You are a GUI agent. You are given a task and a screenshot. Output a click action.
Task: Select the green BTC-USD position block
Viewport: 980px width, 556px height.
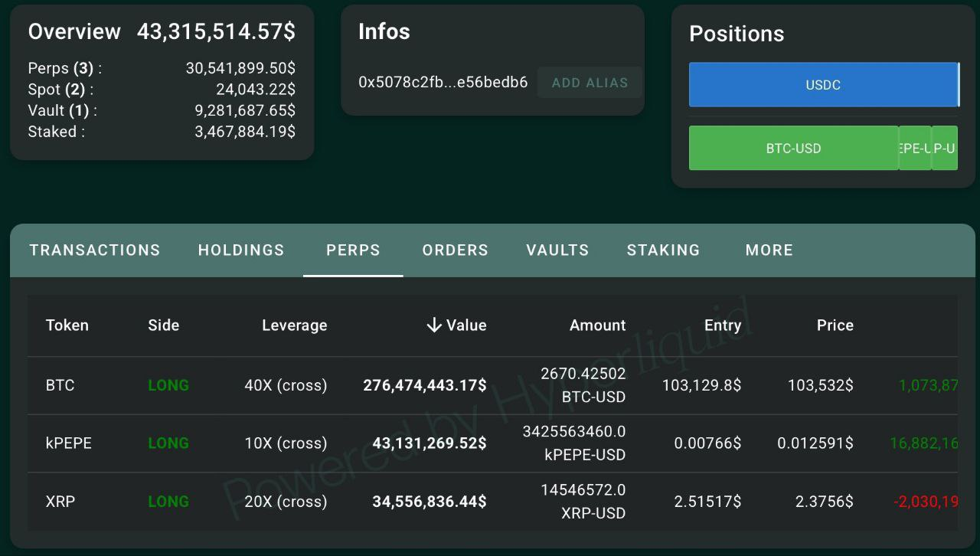tap(794, 148)
